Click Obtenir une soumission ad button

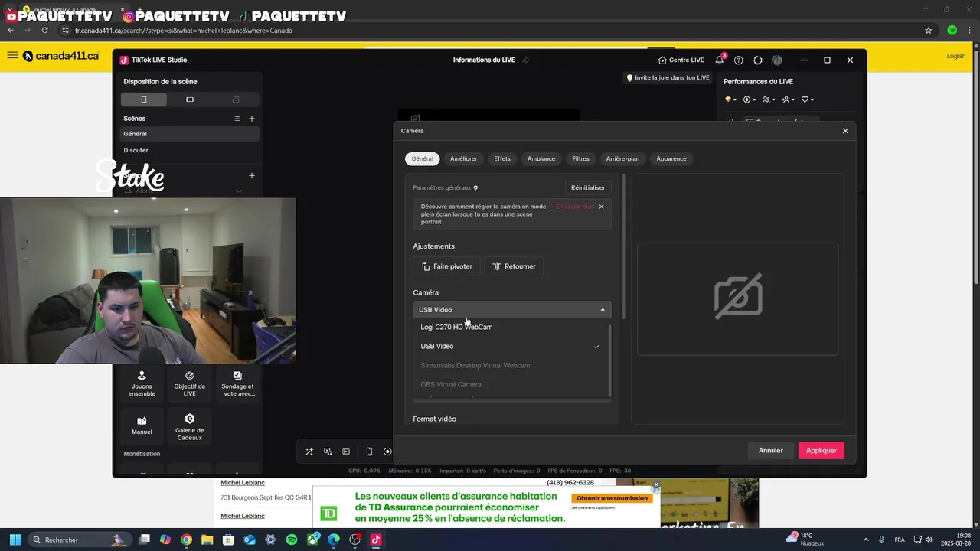(612, 498)
